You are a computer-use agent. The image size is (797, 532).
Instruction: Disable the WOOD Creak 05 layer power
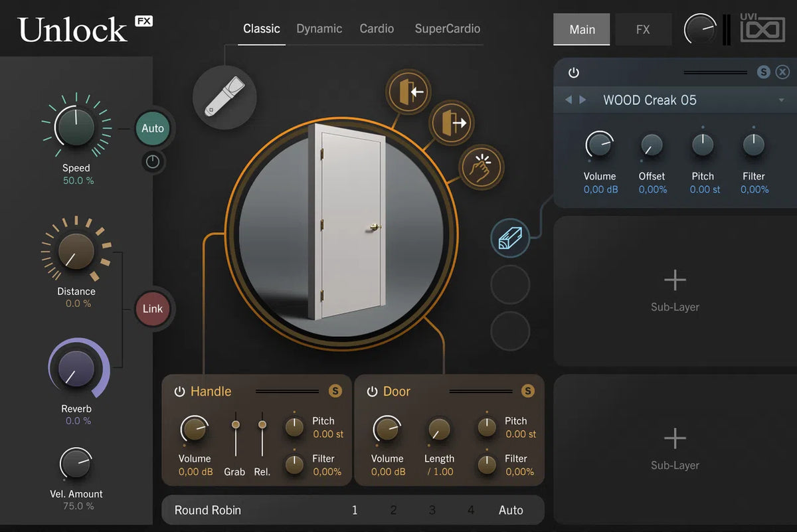(574, 72)
